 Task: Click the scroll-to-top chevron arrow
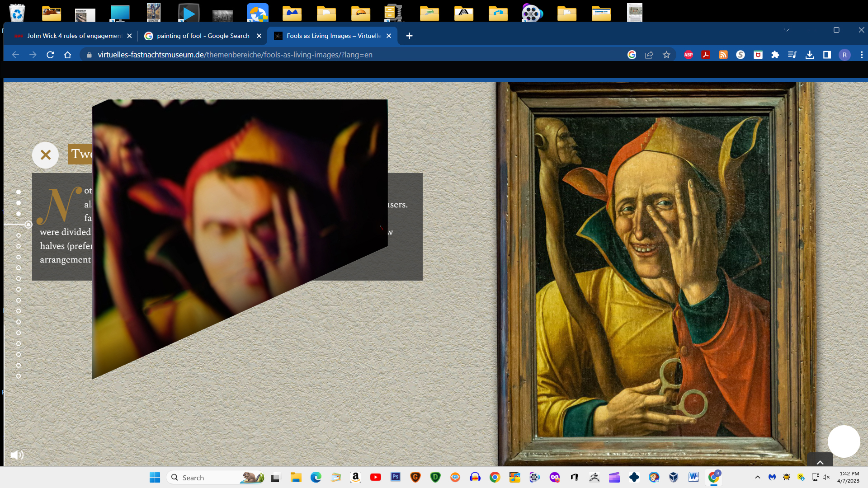pyautogui.click(x=820, y=462)
